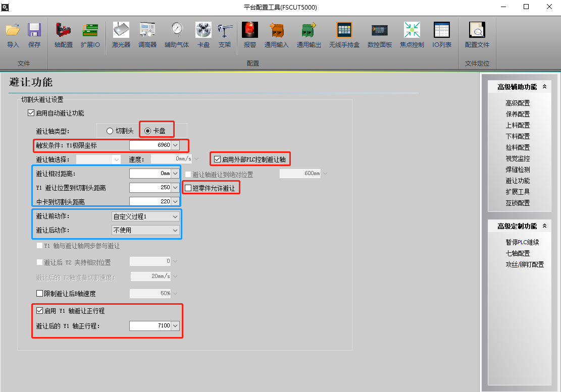Enable the 短零件允许避让 checkbox

click(189, 188)
